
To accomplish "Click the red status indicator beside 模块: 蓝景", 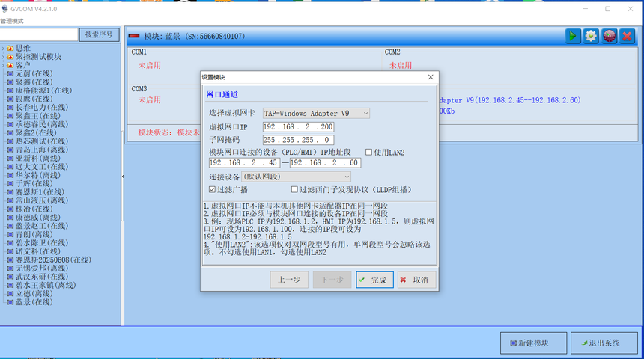I will [134, 36].
